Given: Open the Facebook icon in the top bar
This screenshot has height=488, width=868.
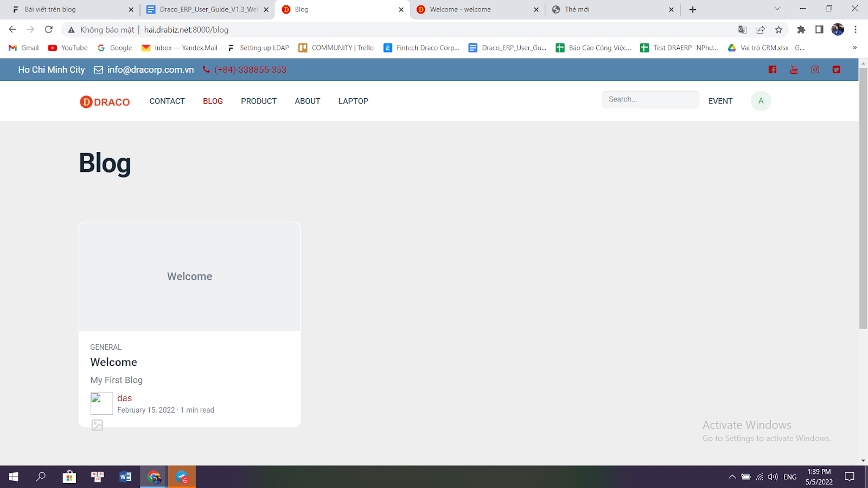Looking at the screenshot, I should click(773, 69).
